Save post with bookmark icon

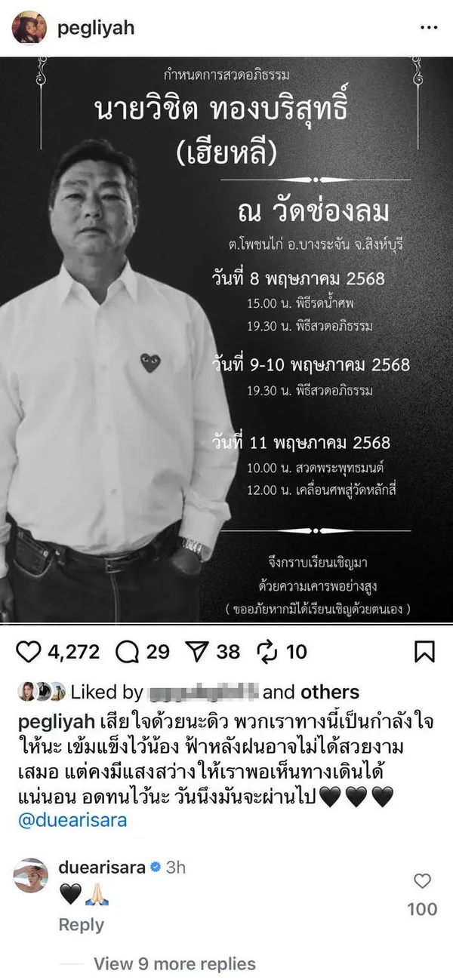tap(424, 651)
